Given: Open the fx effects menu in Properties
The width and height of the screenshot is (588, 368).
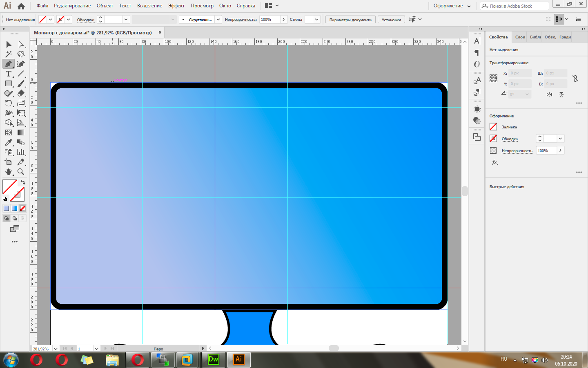Looking at the screenshot, I should click(495, 162).
